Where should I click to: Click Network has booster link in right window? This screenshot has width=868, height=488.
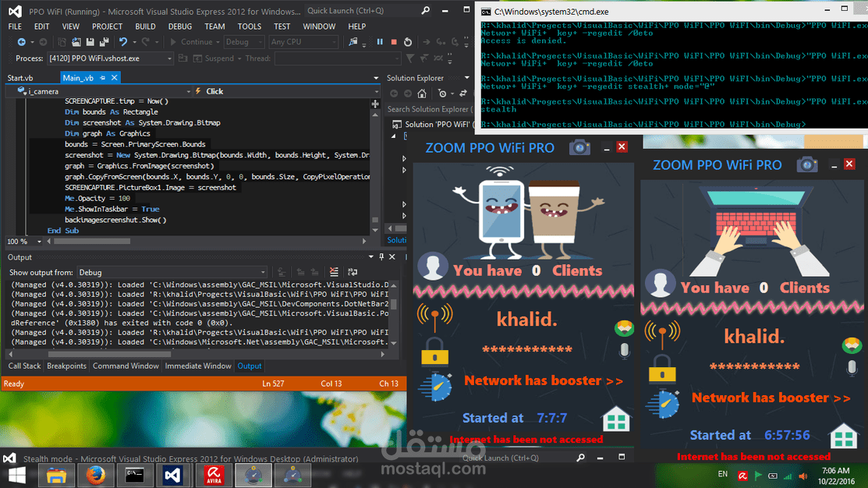pos(771,398)
